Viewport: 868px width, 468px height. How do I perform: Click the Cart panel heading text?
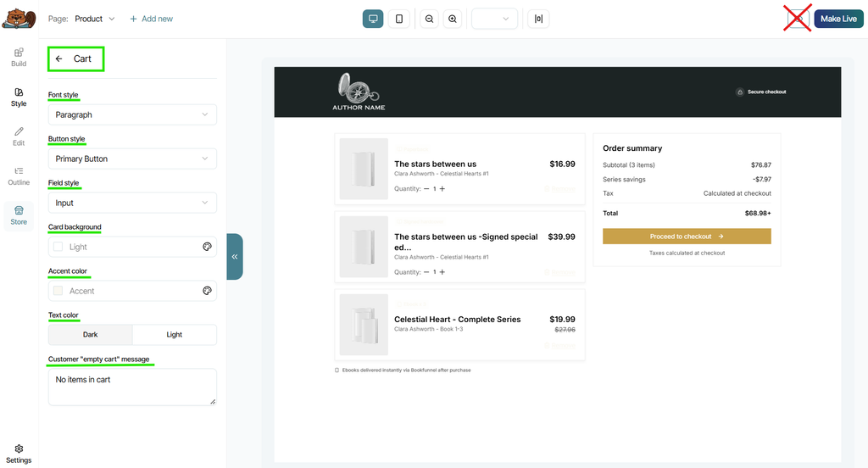pos(82,58)
